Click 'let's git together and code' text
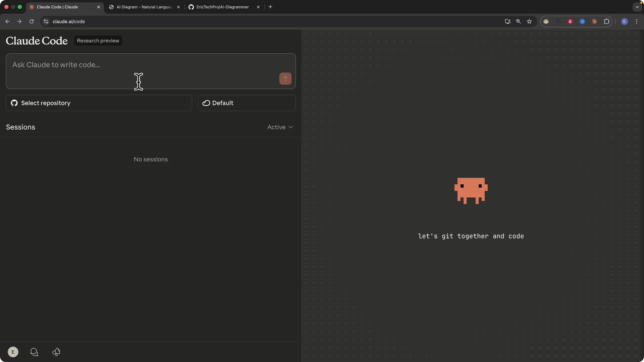This screenshot has height=362, width=644. tap(471, 236)
